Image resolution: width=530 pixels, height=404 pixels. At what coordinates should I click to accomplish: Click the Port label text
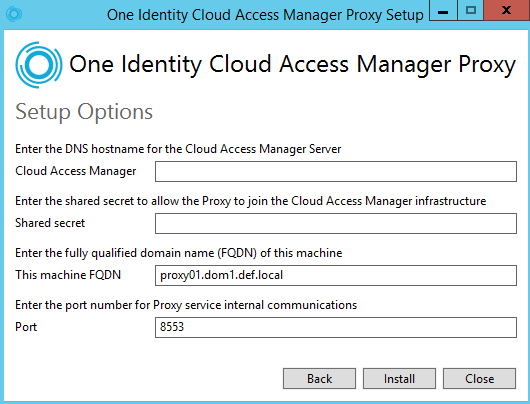click(26, 327)
